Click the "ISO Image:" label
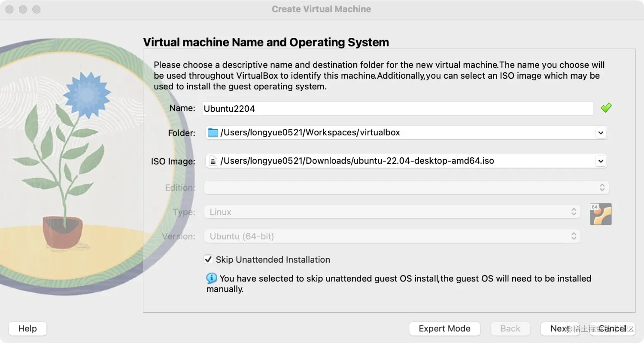The width and height of the screenshot is (644, 343). pos(173,162)
